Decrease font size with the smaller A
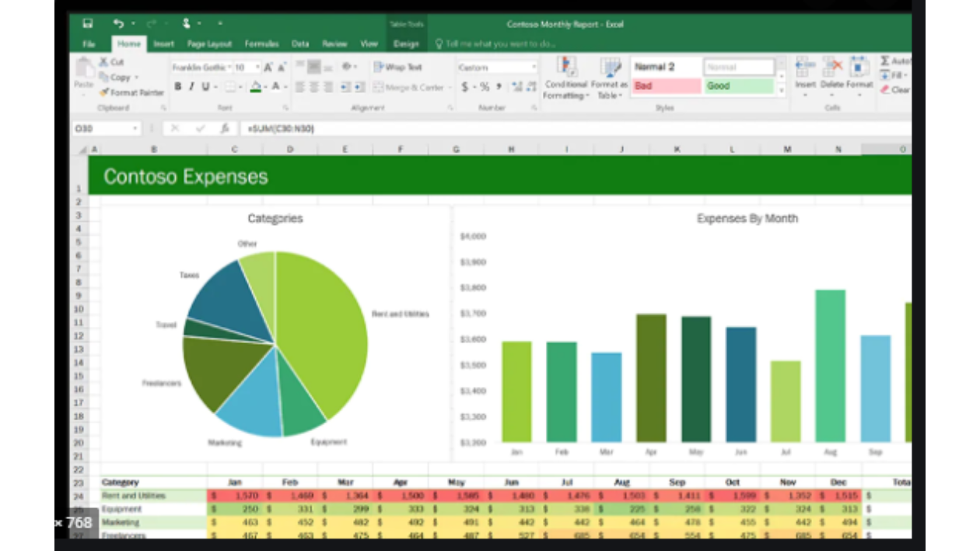 coord(282,68)
